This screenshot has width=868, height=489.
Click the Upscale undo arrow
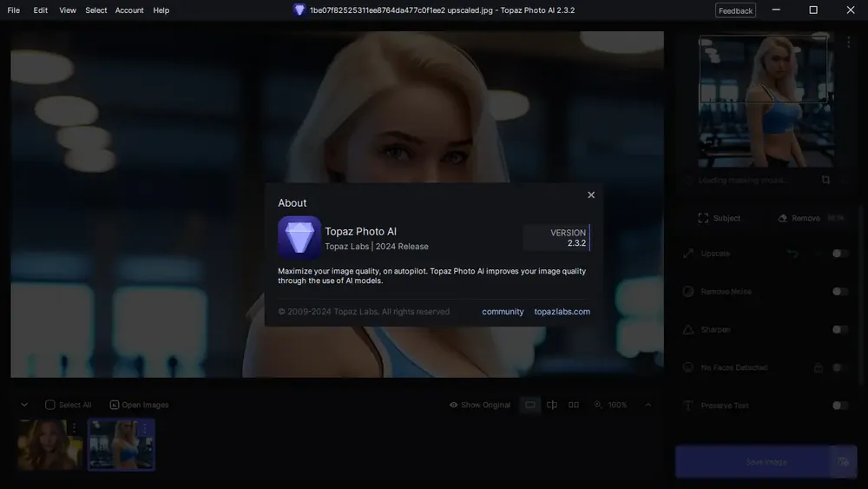coord(792,254)
